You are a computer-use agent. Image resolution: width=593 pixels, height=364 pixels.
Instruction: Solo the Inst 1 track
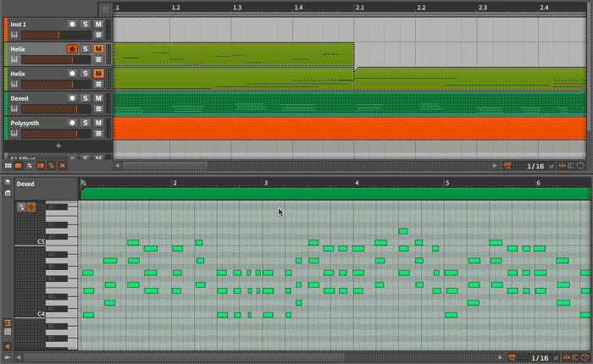(85, 25)
